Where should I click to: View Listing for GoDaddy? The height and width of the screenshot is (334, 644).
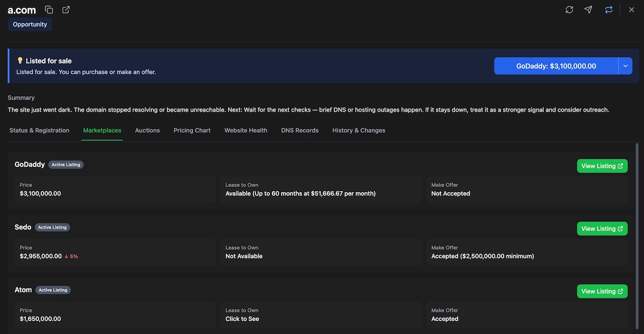click(x=602, y=166)
